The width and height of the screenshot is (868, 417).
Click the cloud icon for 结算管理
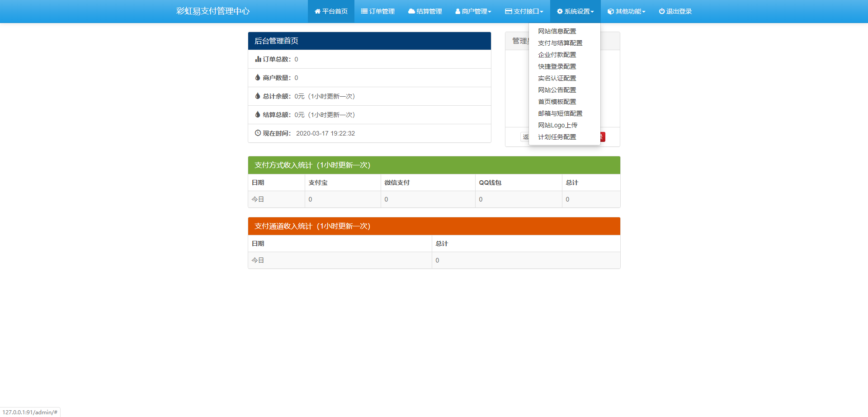(x=410, y=11)
